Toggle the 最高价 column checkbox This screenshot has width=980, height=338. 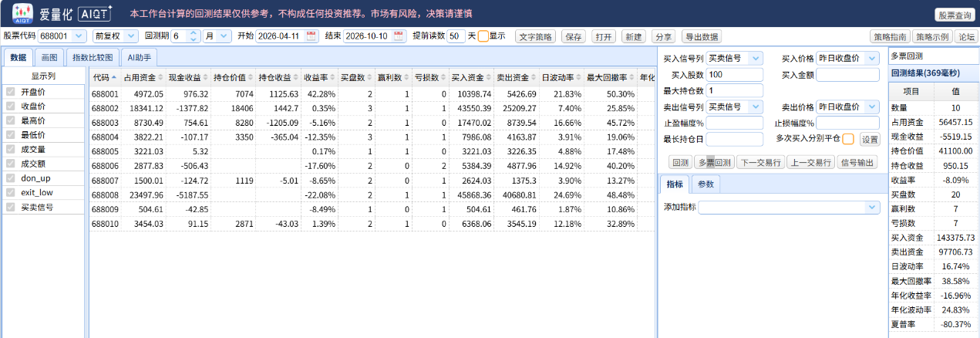pyautogui.click(x=11, y=120)
